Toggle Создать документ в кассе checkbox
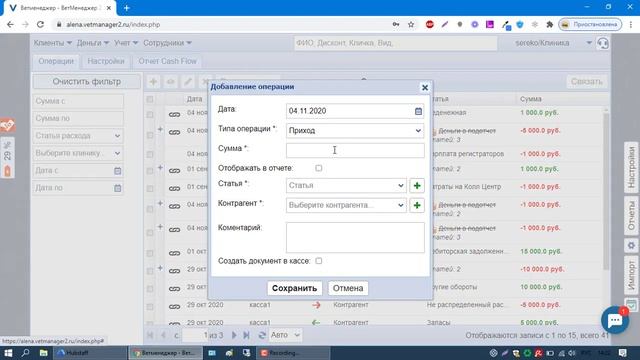The width and height of the screenshot is (640, 360). (318, 261)
